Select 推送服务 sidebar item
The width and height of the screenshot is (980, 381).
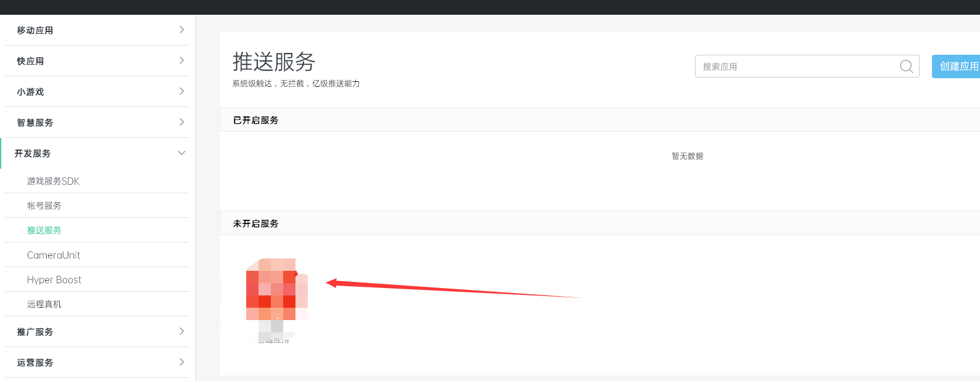(x=44, y=230)
